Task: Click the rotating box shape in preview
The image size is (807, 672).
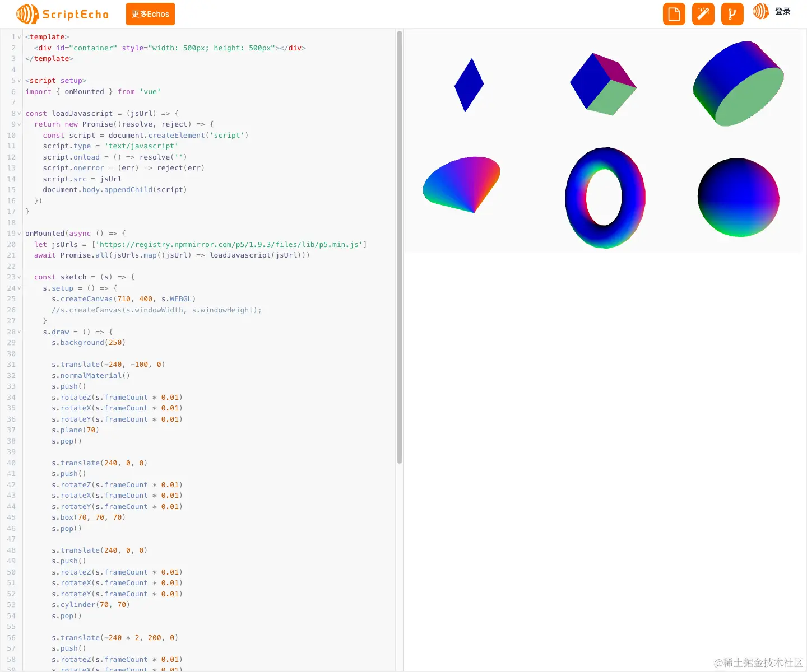Action: (x=603, y=84)
